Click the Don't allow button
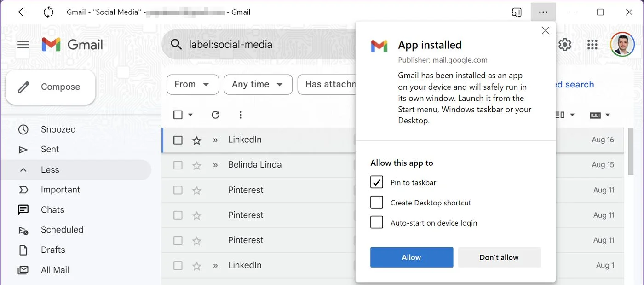The height and width of the screenshot is (285, 644). [x=500, y=257]
